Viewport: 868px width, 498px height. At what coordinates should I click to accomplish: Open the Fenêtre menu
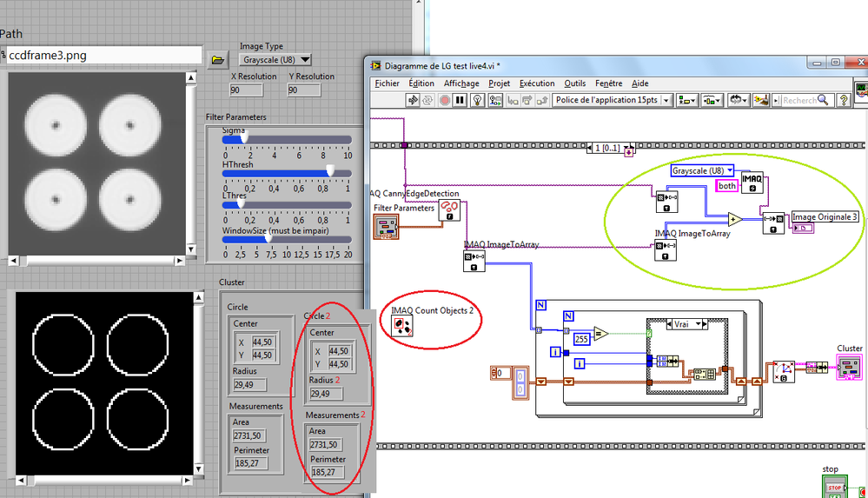click(x=608, y=83)
